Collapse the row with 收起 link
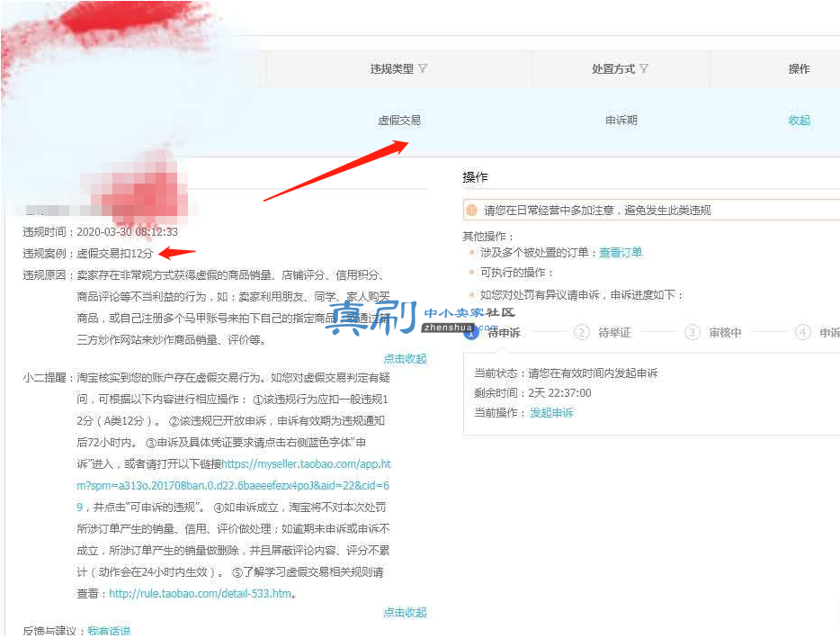The width and height of the screenshot is (840, 638). (800, 120)
